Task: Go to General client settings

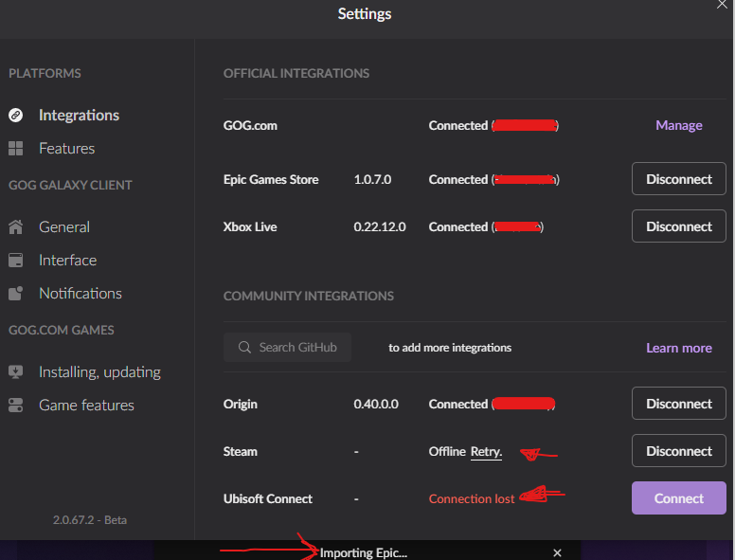Action: tap(64, 227)
